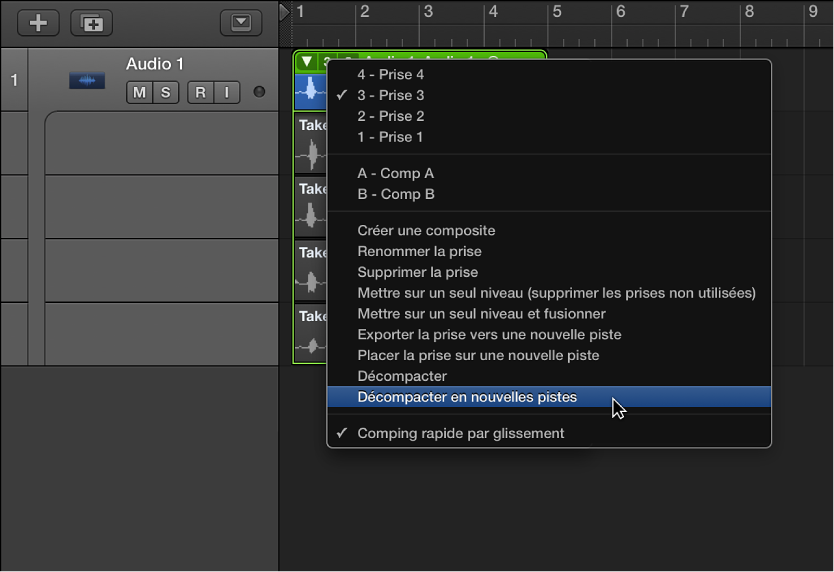Choose Supprimer la prise

point(417,272)
